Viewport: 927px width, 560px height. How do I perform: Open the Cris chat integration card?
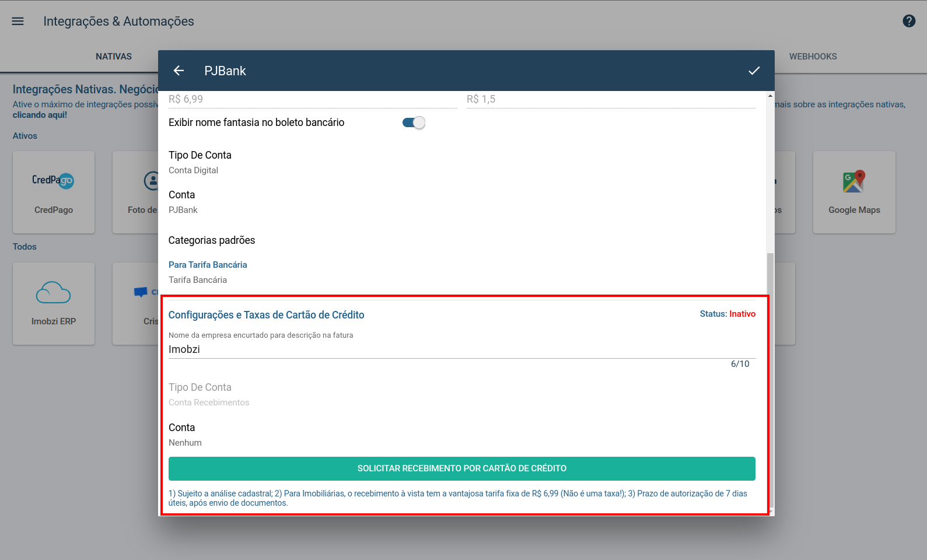[x=135, y=303]
